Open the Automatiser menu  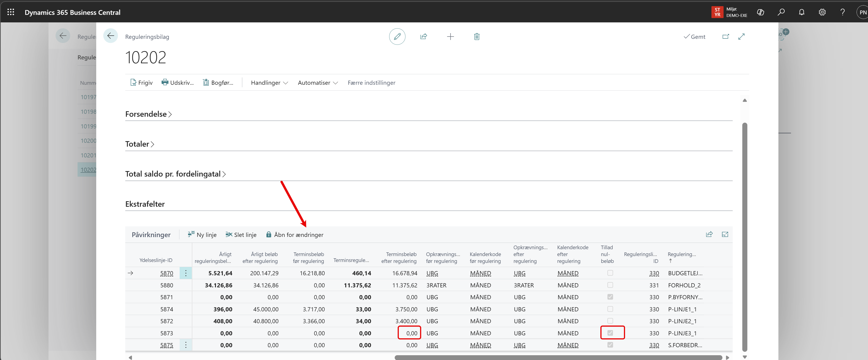[317, 82]
